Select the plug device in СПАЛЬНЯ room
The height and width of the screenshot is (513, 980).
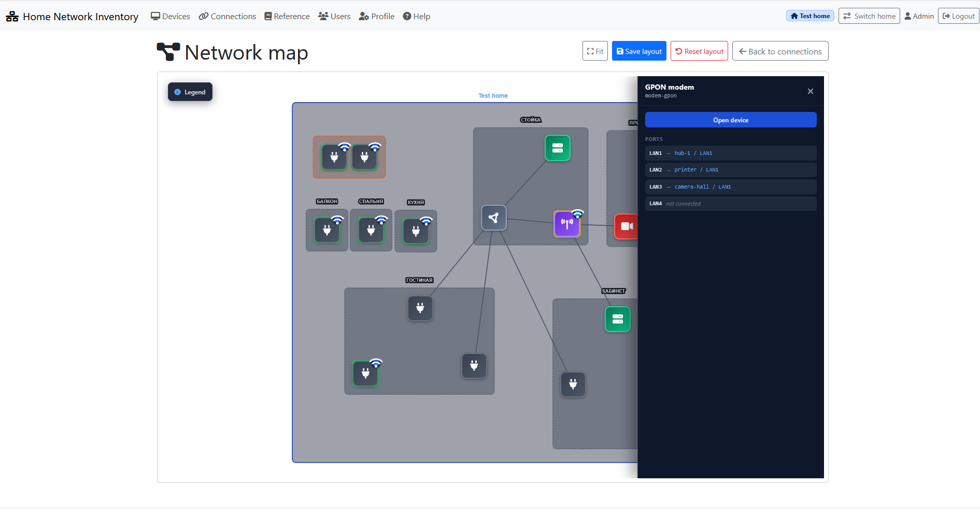[x=371, y=231]
